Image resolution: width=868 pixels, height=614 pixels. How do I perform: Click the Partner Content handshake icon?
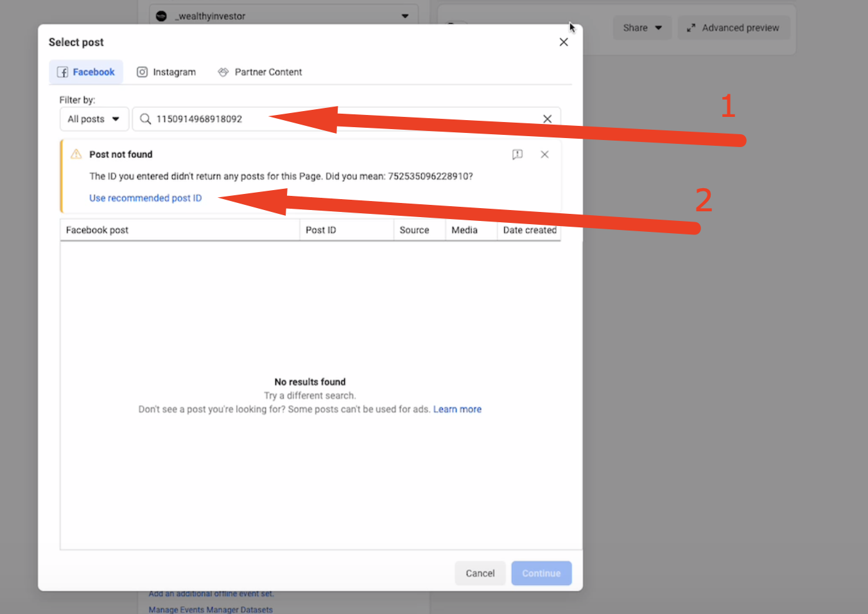pyautogui.click(x=223, y=72)
